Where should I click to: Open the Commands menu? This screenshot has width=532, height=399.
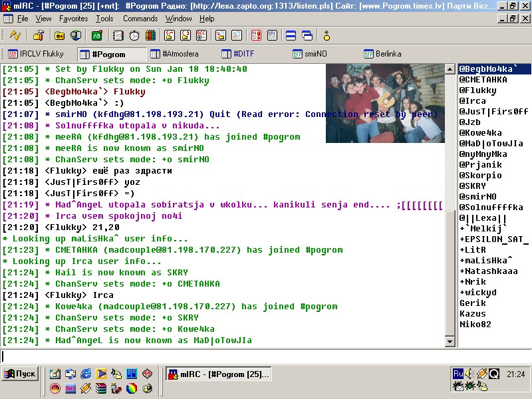coord(140,19)
